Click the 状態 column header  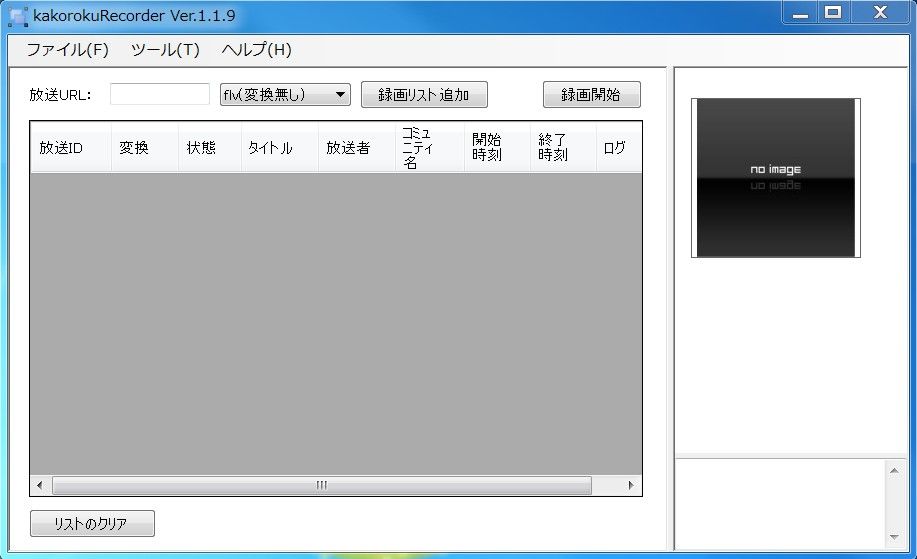coord(210,147)
